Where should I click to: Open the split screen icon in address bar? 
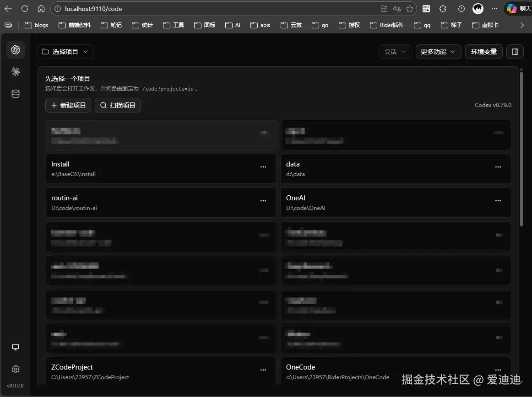384,9
